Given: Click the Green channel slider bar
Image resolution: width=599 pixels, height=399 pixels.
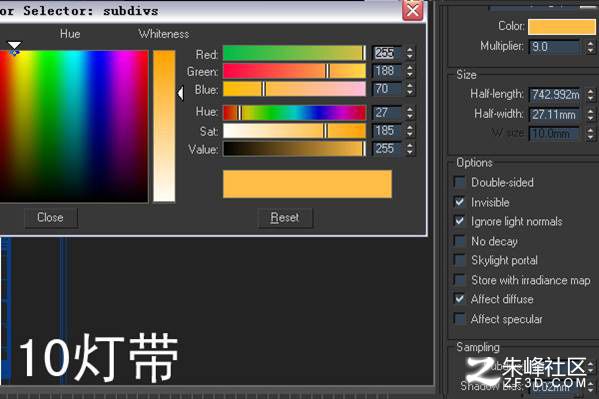Looking at the screenshot, I should [294, 71].
